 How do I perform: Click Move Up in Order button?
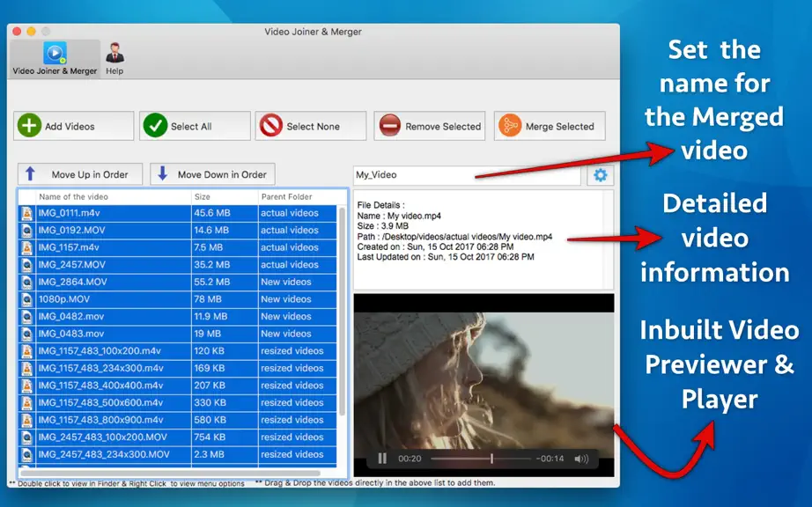(80, 174)
